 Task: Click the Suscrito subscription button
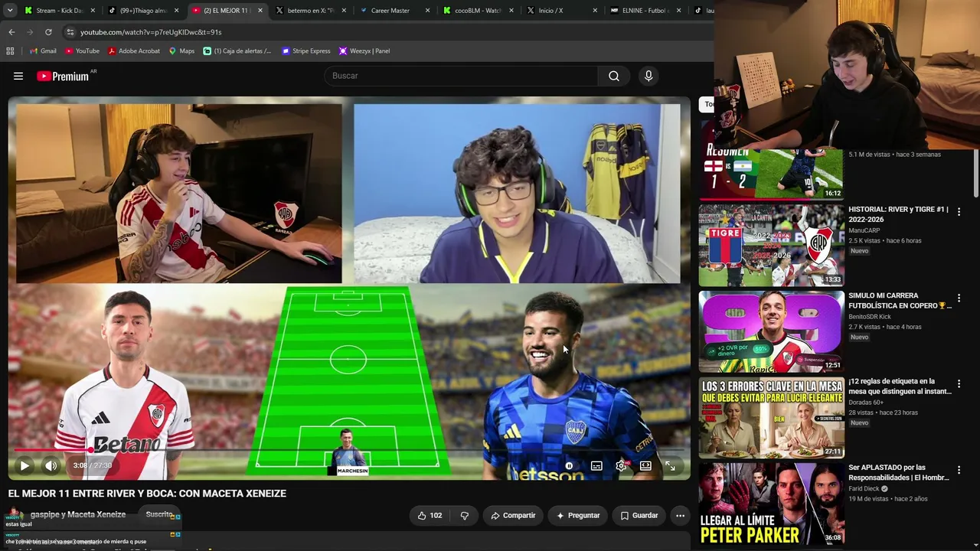click(x=159, y=515)
